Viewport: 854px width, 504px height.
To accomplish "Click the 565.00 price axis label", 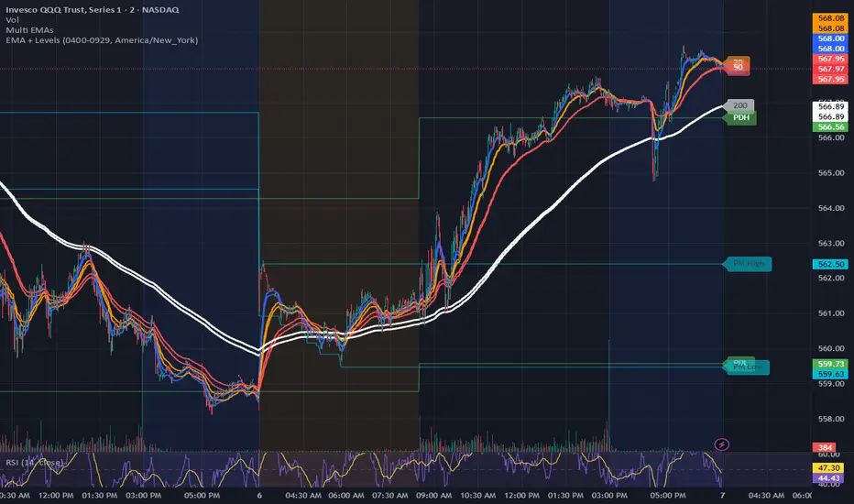I will (831, 173).
